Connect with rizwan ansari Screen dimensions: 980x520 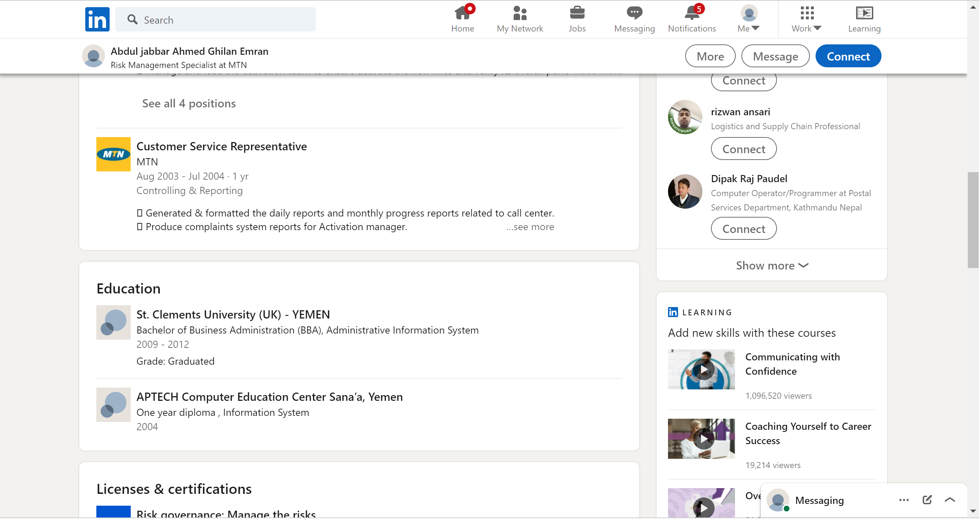click(x=743, y=149)
